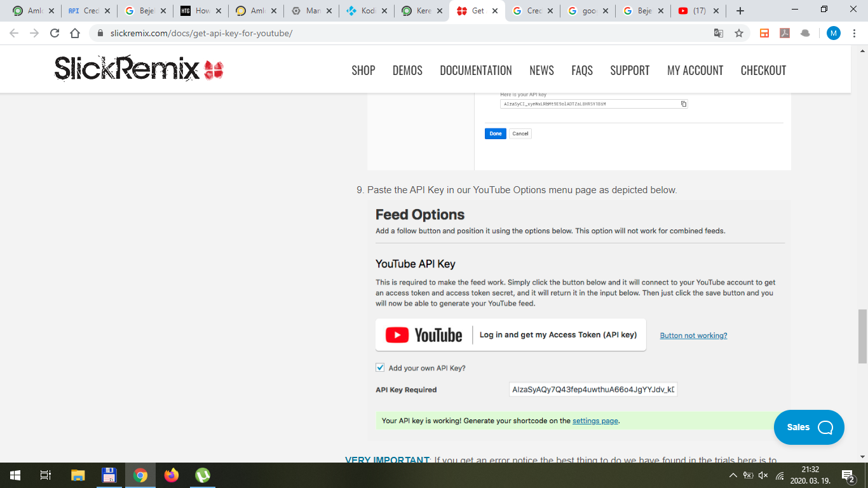The height and width of the screenshot is (488, 868).
Task: Click 'Log in and get my Access Token' button
Action: 511,335
